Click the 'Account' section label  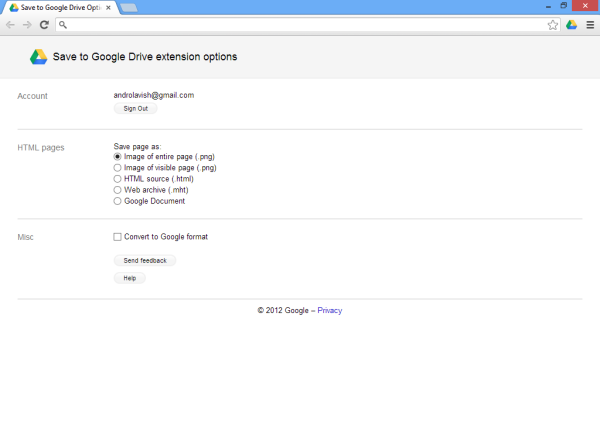(33, 96)
